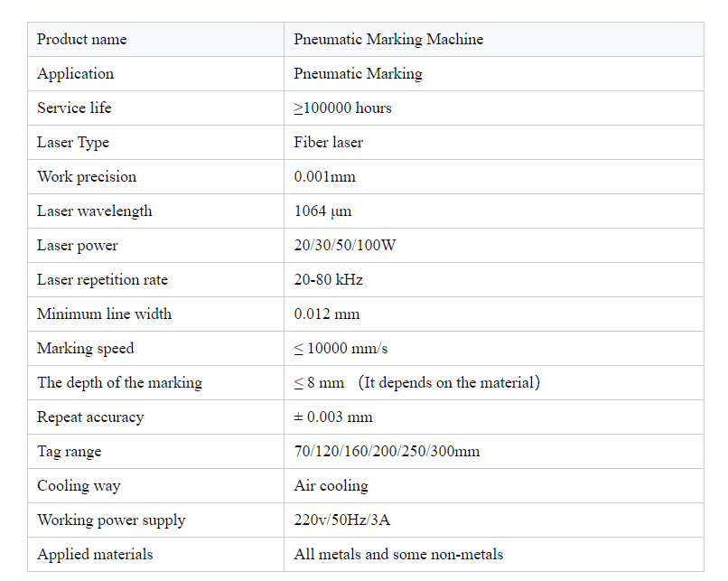Select the '1064 μm' wavelength value

click(322, 211)
